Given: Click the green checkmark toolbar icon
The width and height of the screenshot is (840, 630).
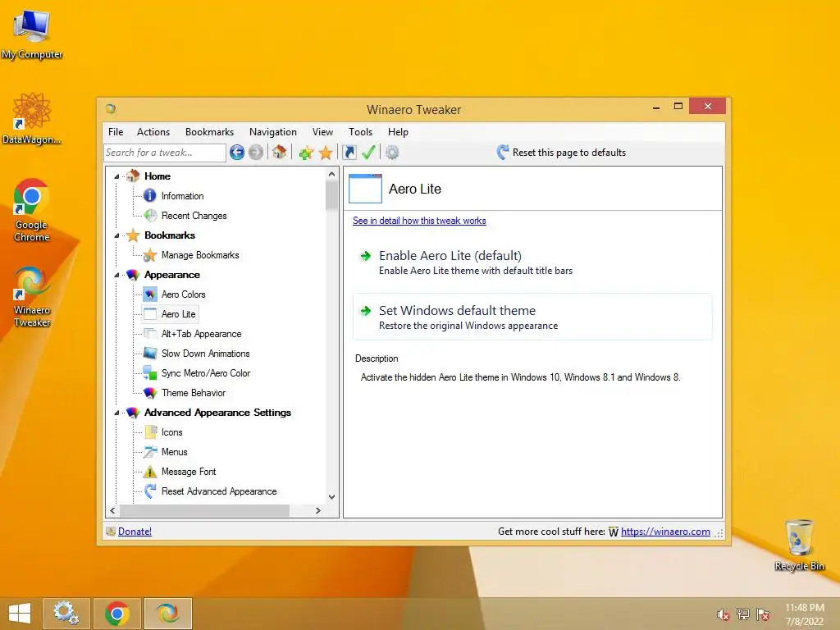Looking at the screenshot, I should (x=368, y=153).
